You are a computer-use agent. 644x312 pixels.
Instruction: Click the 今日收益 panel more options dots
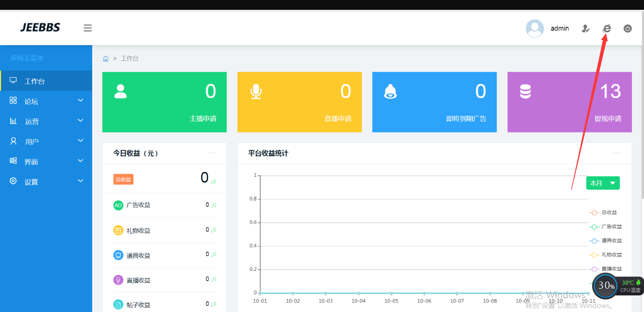pos(212,153)
